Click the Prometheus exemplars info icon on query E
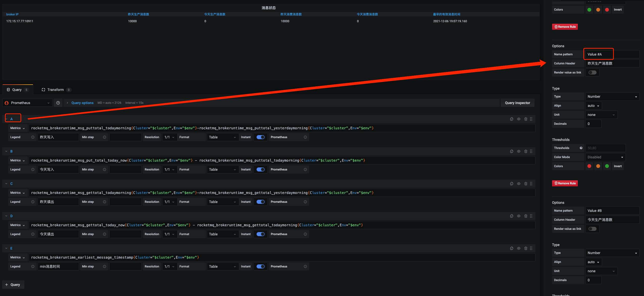Screen dimensions: 644x296 pyautogui.click(x=305, y=266)
